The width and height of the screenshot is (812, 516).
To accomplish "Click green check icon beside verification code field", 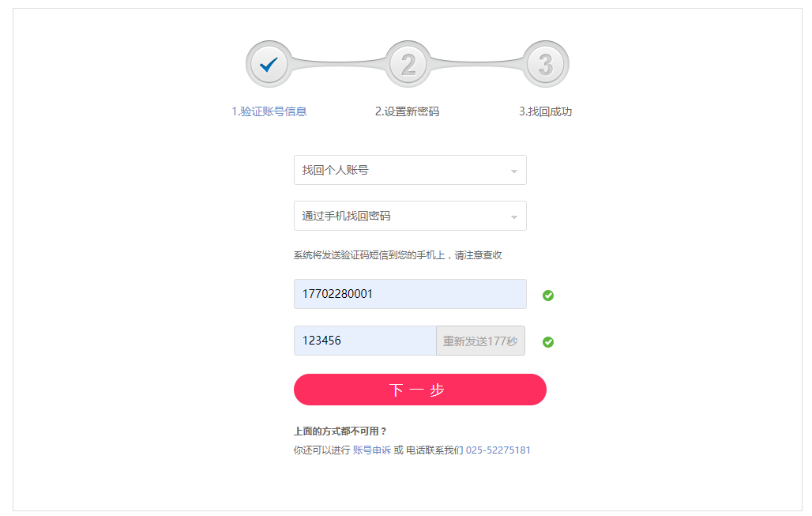I will click(x=548, y=342).
